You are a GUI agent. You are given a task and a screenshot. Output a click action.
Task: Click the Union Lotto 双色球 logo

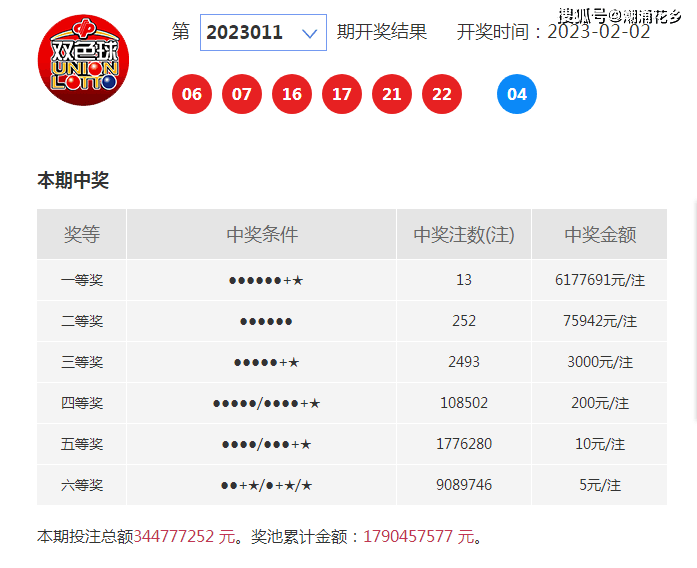84,60
